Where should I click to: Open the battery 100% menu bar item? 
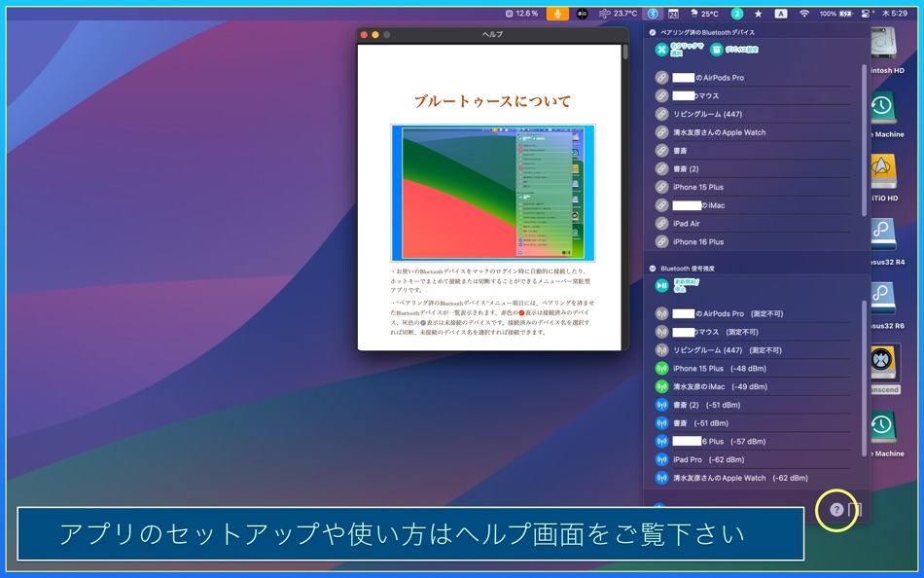[x=836, y=14]
